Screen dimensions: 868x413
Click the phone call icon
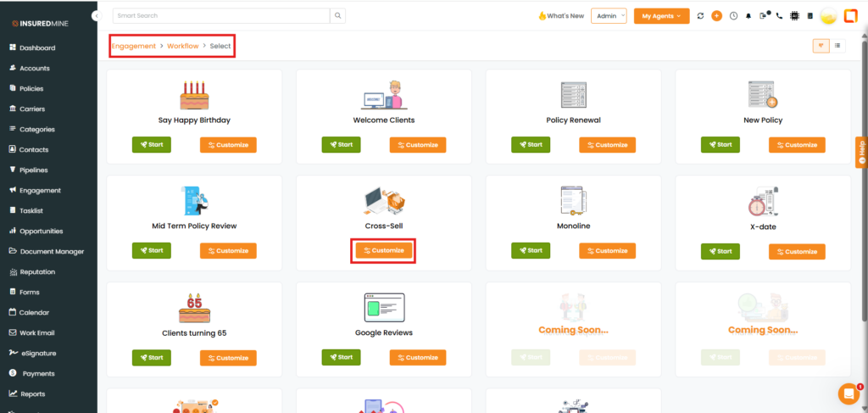tap(779, 16)
